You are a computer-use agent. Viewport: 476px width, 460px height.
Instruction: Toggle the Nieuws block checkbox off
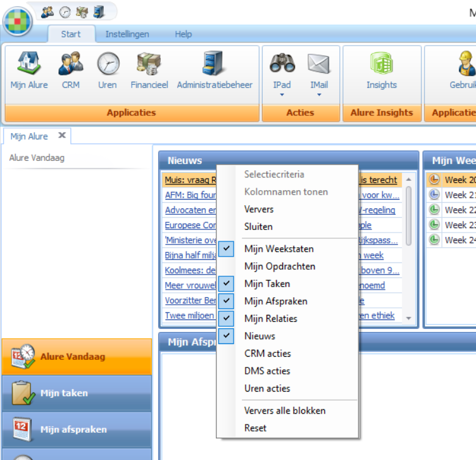point(260,336)
